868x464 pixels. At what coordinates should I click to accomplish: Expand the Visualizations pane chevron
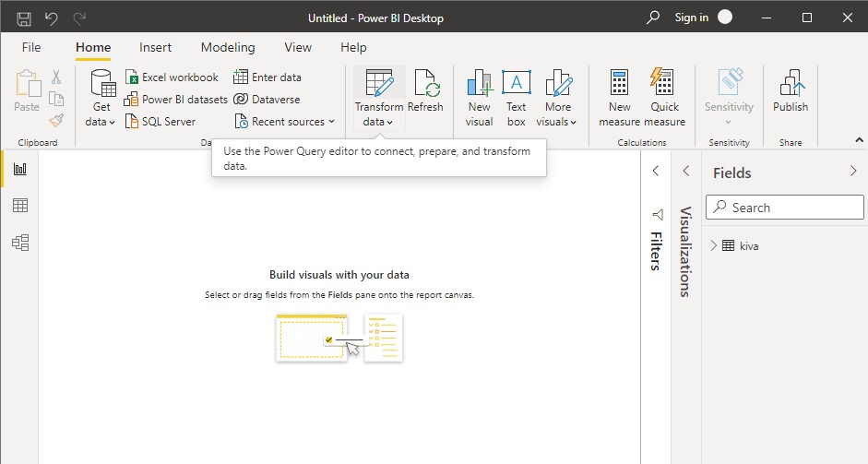coord(686,171)
